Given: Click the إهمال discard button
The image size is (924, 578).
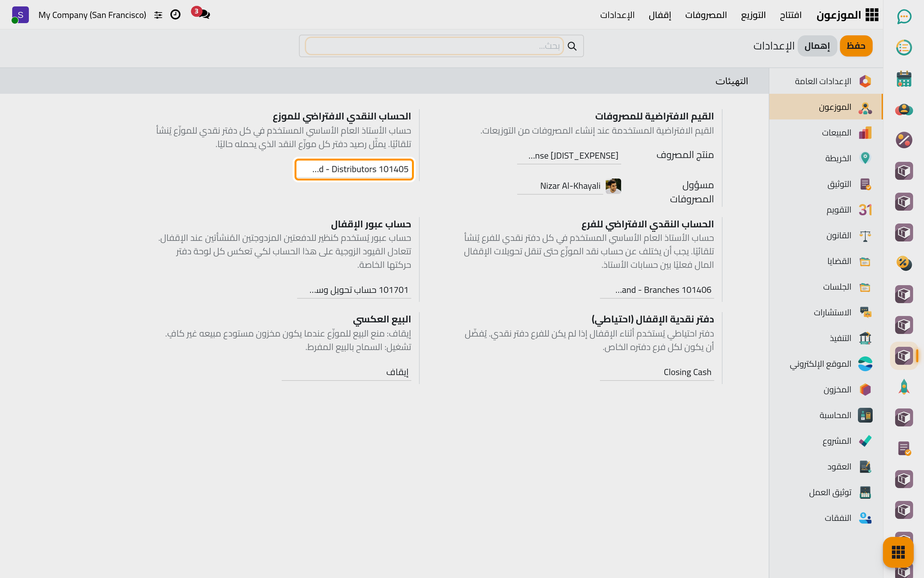Looking at the screenshot, I should click(817, 46).
